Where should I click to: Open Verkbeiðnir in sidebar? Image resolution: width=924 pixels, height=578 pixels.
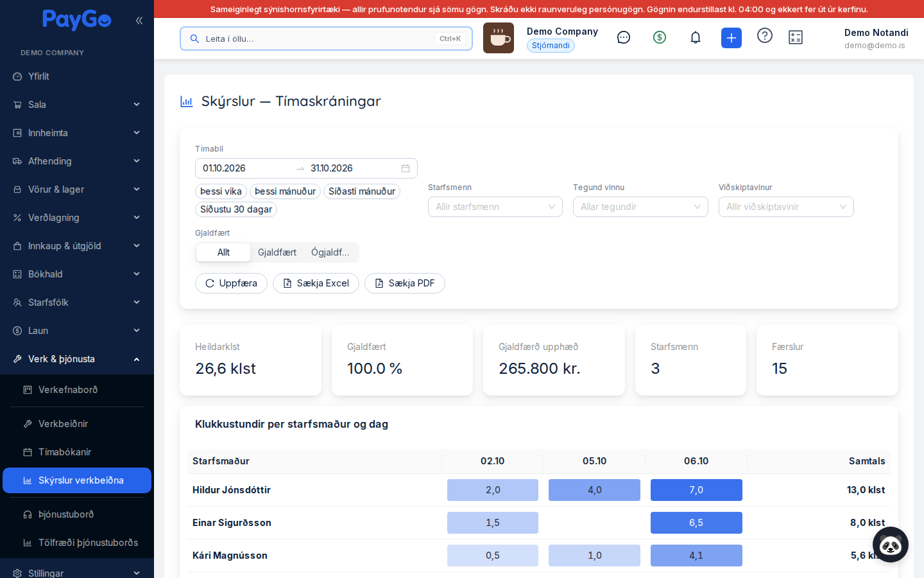(x=77, y=424)
